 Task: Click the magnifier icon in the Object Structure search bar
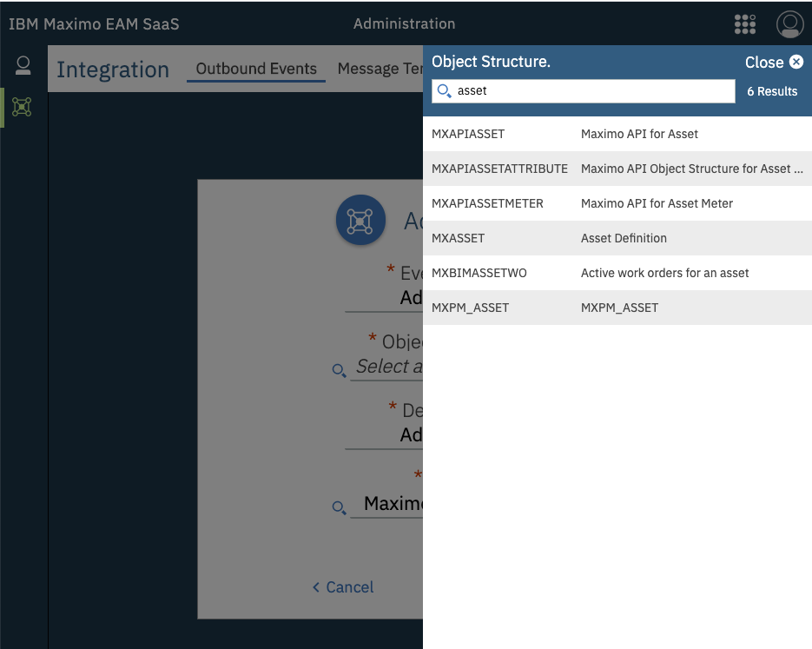pyautogui.click(x=444, y=90)
